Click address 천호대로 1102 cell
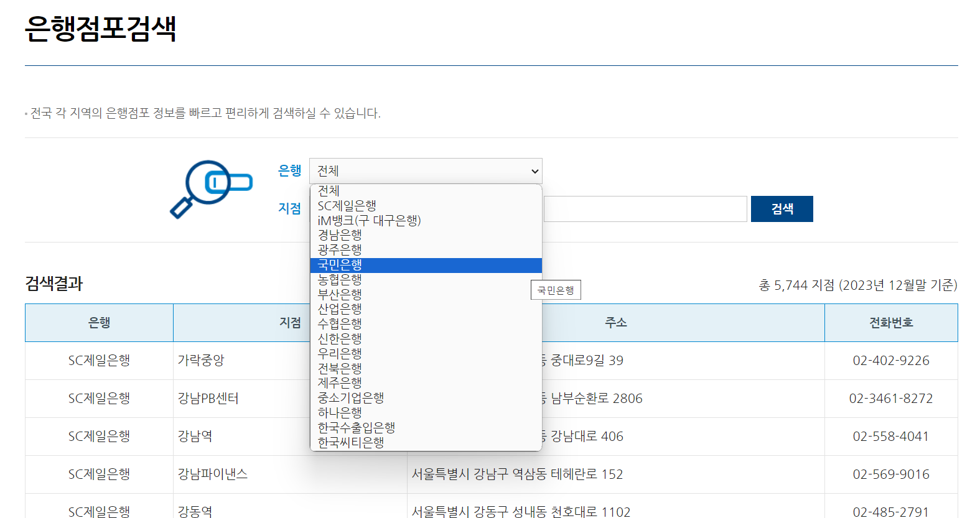 (616, 506)
